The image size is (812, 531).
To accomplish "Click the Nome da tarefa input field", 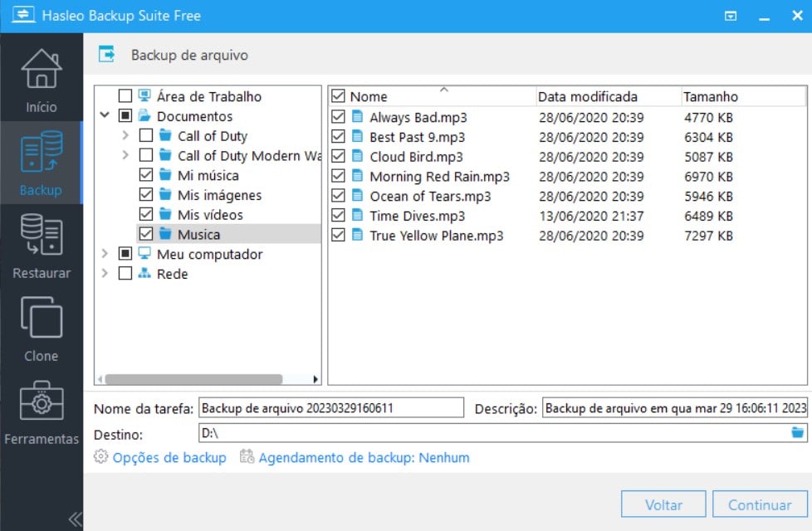I will [x=331, y=408].
